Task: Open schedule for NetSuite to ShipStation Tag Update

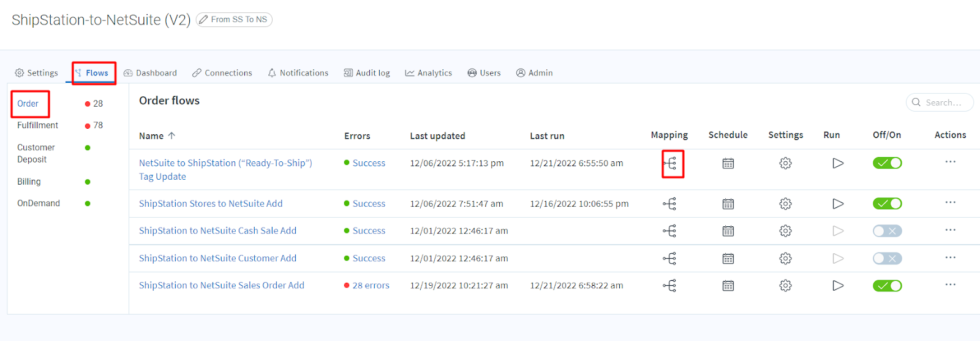Action: [728, 163]
